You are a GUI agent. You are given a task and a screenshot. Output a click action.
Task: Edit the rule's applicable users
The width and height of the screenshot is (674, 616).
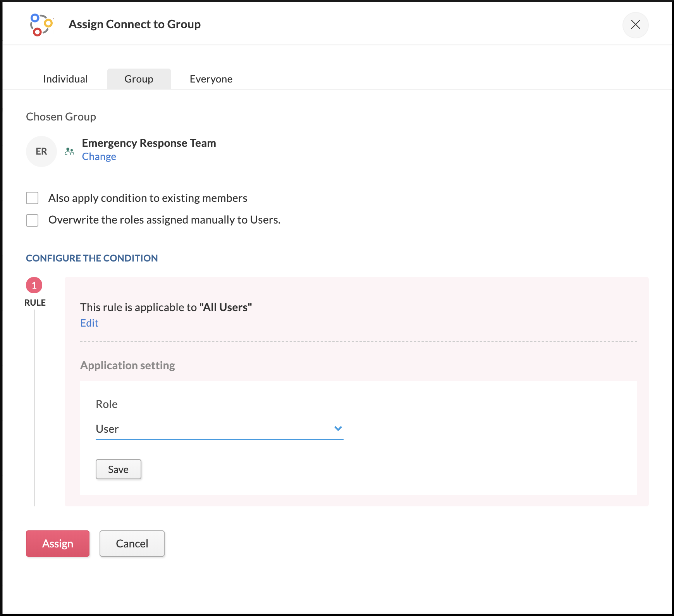(x=89, y=323)
